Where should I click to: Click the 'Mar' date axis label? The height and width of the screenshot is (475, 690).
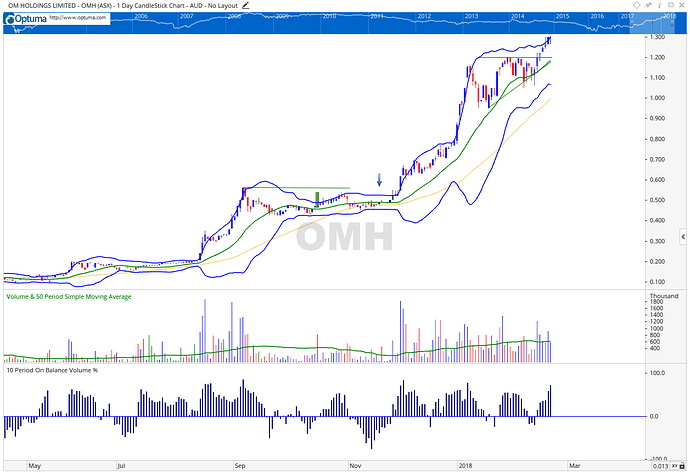[x=574, y=465]
